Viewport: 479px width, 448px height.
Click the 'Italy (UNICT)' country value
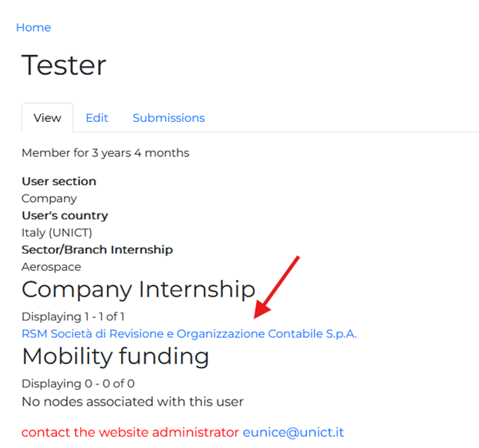point(57,233)
